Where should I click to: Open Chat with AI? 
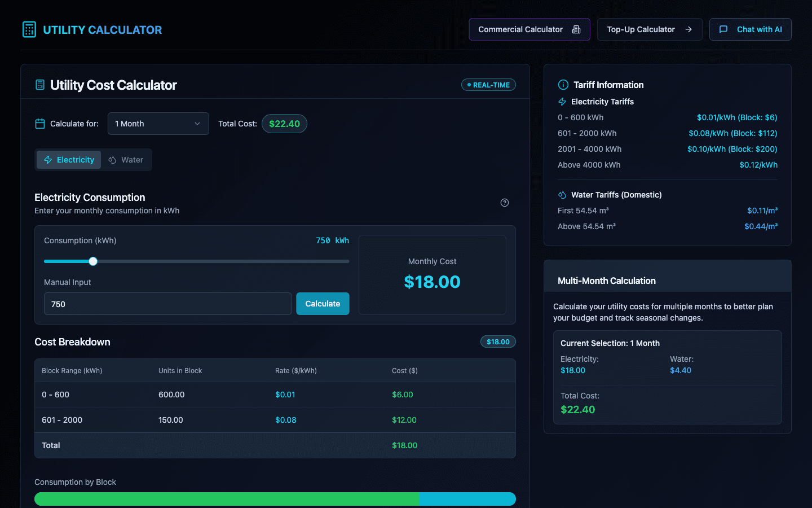tap(751, 29)
